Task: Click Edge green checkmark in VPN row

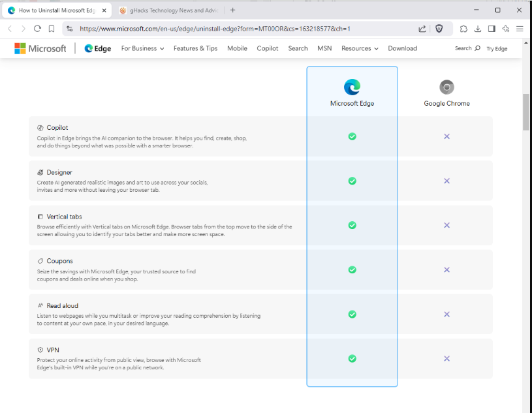Action: tap(352, 358)
